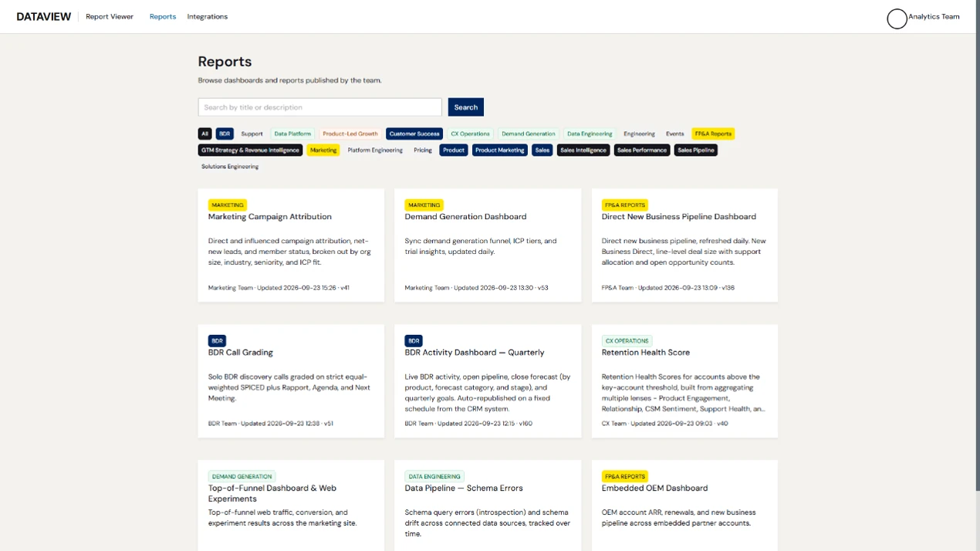Click "CX Team · Updated 2026-09-23 09:03 · v40" line

[x=665, y=424]
